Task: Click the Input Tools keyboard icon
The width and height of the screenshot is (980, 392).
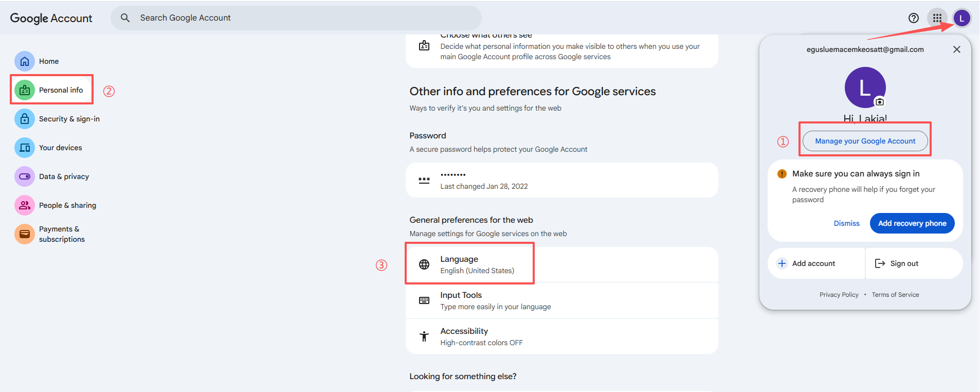Action: coord(424,300)
